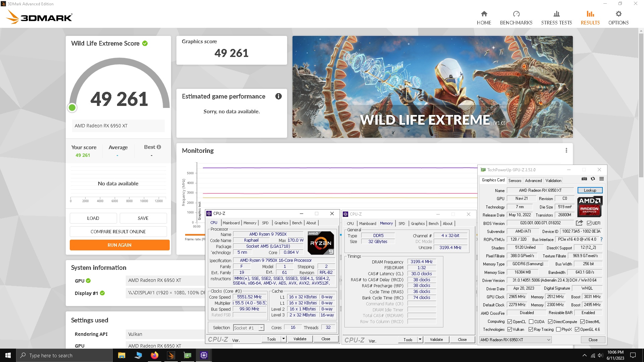Click Lookup button in GPU-Z
Image resolution: width=644 pixels, height=362 pixels.
click(x=590, y=190)
